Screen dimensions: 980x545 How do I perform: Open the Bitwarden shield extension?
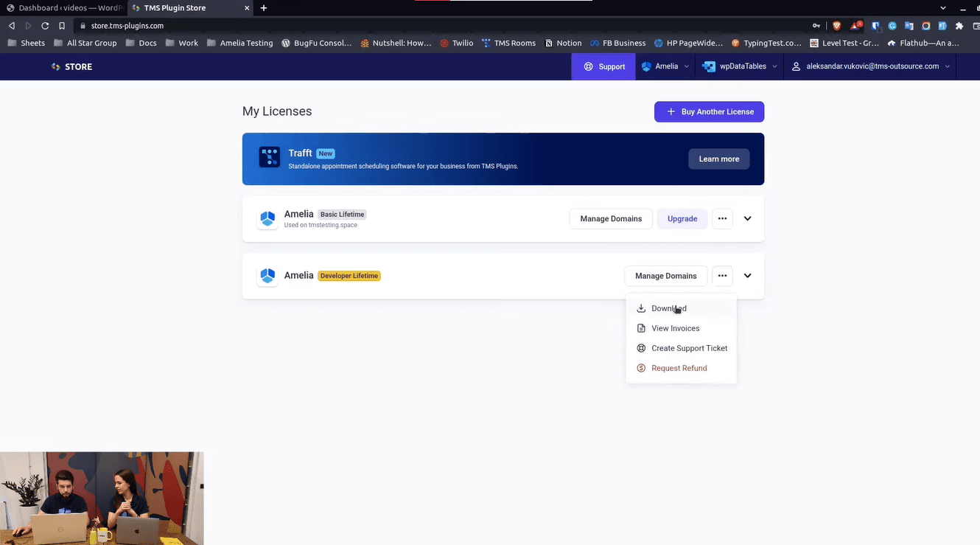[875, 26]
